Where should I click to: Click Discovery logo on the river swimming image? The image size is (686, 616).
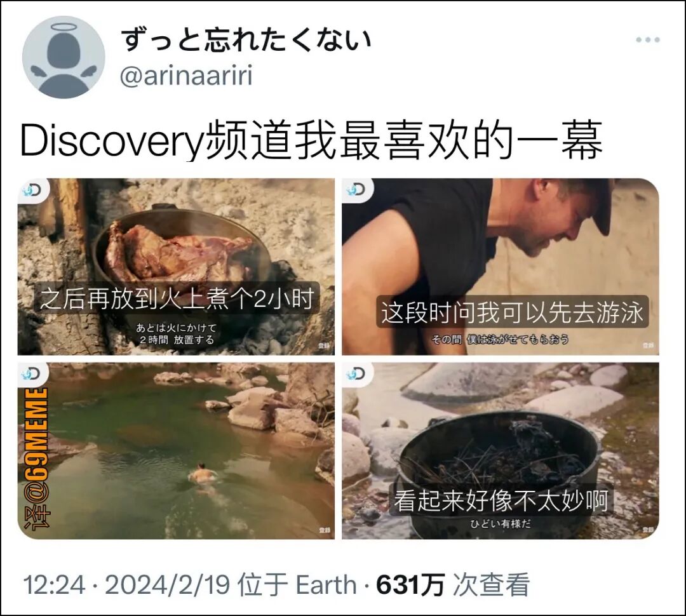32,374
